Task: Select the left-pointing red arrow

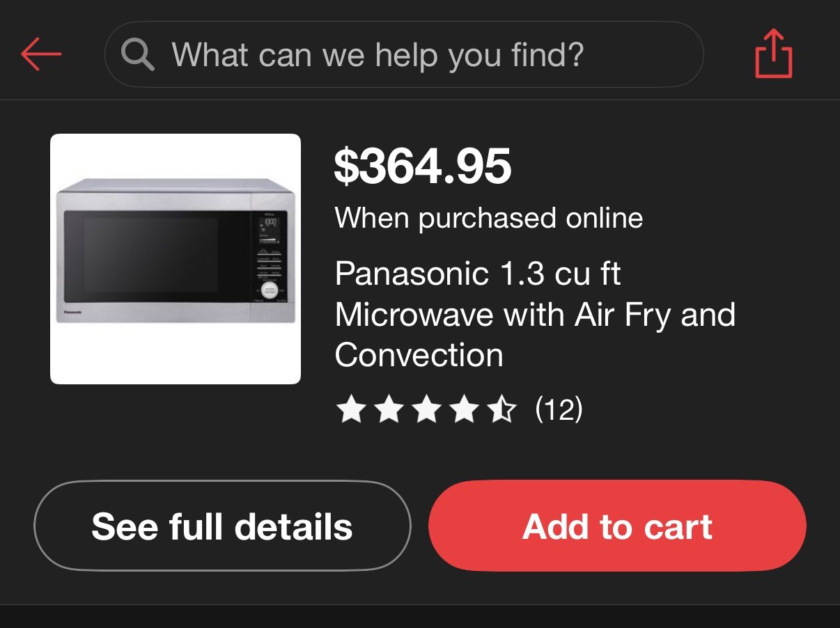Action: point(42,54)
